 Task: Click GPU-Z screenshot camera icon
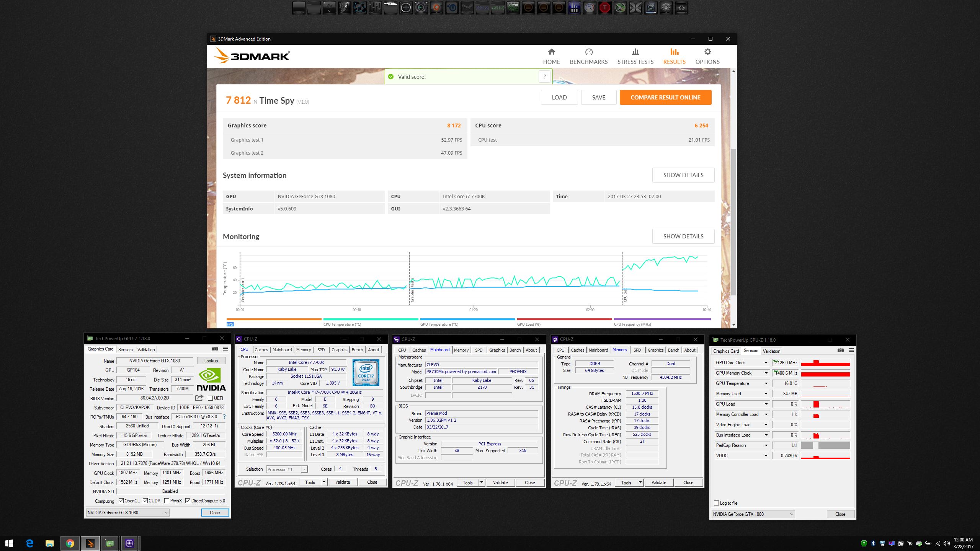[x=215, y=349]
